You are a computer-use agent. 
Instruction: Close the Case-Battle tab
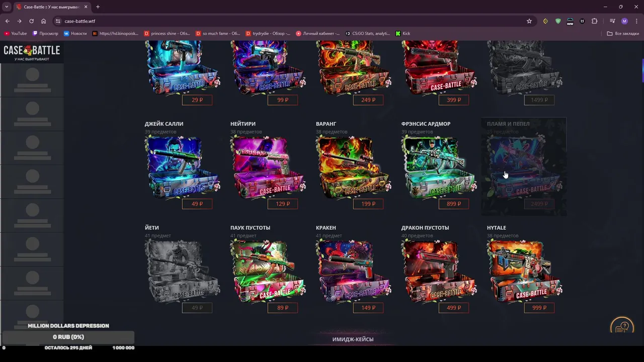coord(85,7)
